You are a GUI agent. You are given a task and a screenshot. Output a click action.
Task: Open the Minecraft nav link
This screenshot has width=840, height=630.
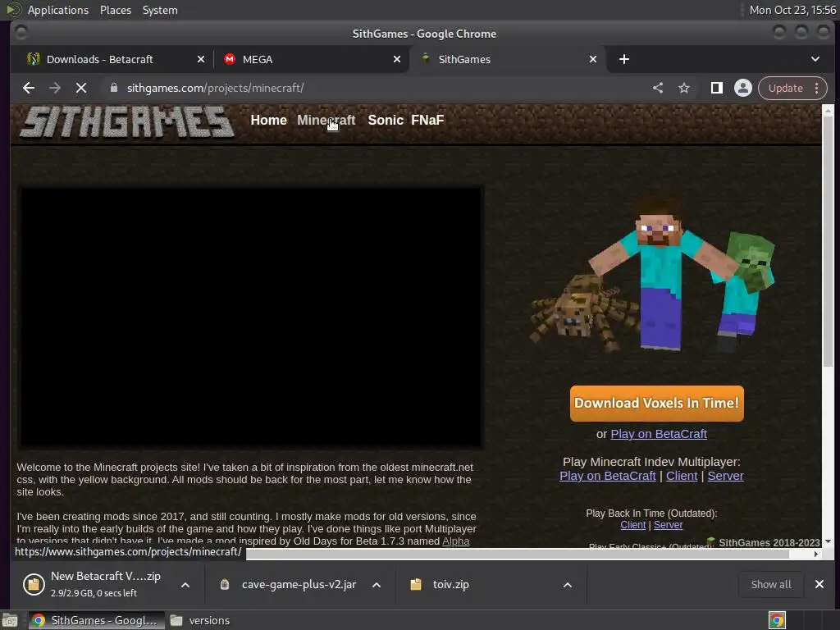coord(326,120)
